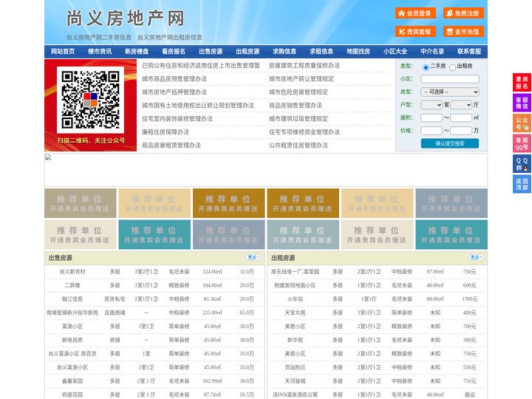Go to 网站首页 in navigation bar
532x399 pixels.
pos(63,52)
